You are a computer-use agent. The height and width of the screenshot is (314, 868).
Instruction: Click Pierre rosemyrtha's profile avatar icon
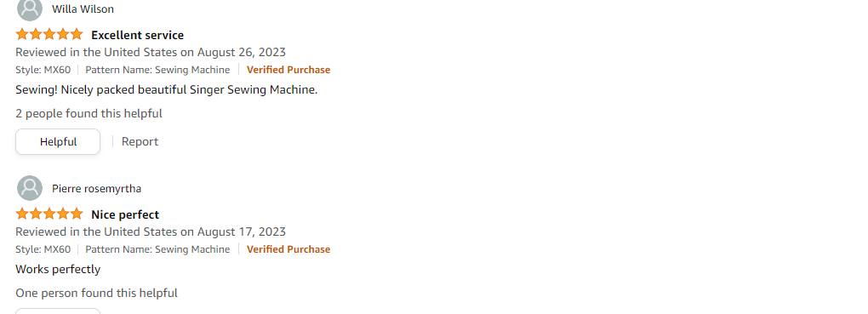(30, 188)
